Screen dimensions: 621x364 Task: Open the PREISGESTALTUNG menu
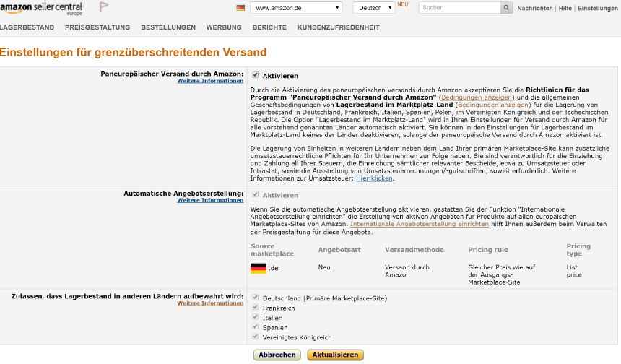tap(97, 27)
